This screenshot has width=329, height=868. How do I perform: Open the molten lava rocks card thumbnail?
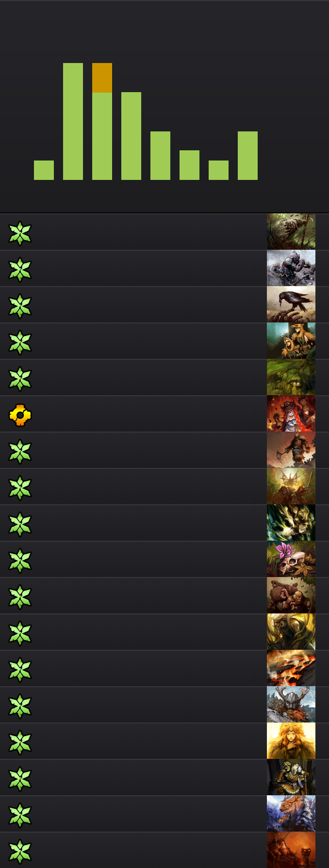291,668
